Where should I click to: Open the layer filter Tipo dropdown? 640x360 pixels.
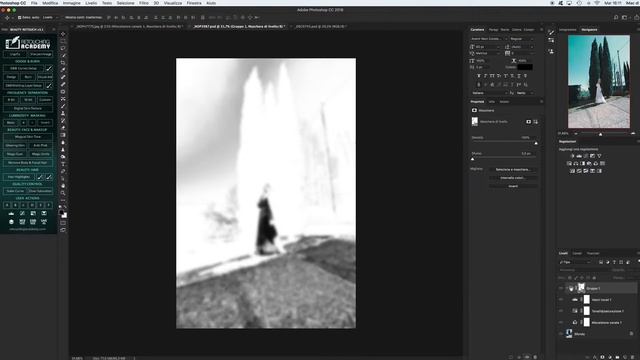tap(575, 262)
